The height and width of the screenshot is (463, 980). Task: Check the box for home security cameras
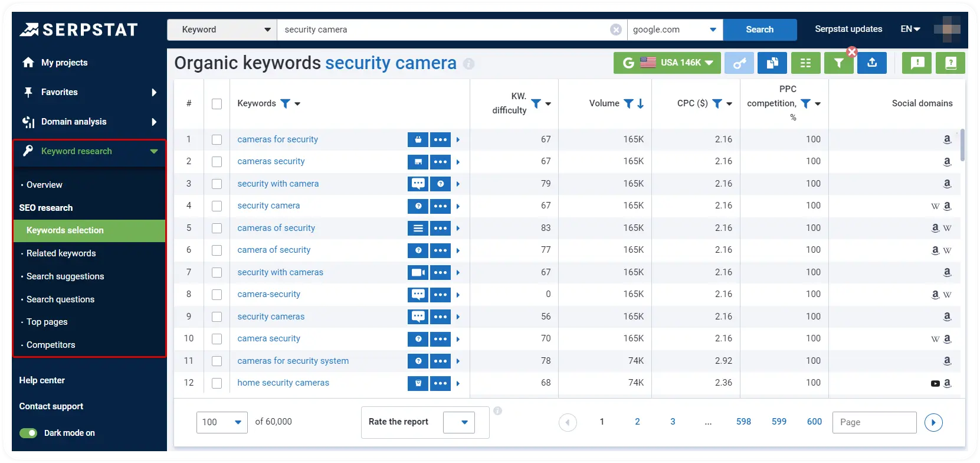(x=217, y=383)
